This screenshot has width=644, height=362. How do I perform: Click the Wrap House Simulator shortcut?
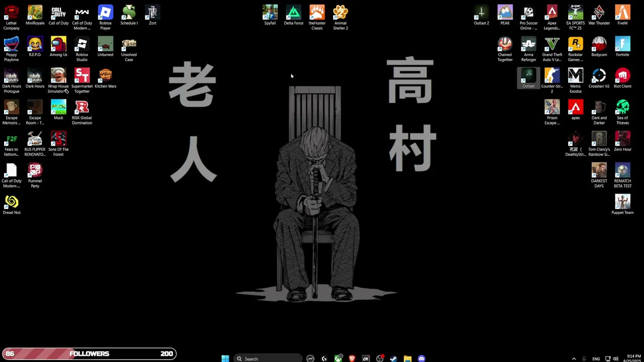[58, 81]
